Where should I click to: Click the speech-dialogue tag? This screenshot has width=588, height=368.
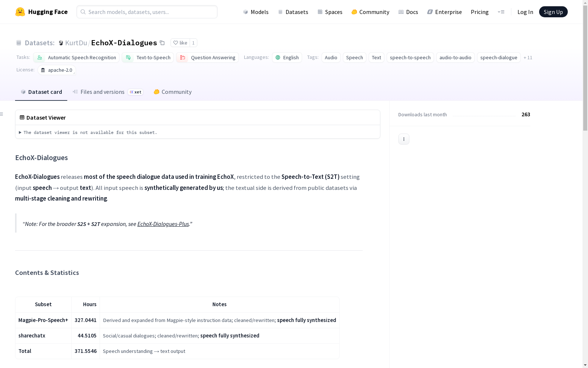coord(499,57)
